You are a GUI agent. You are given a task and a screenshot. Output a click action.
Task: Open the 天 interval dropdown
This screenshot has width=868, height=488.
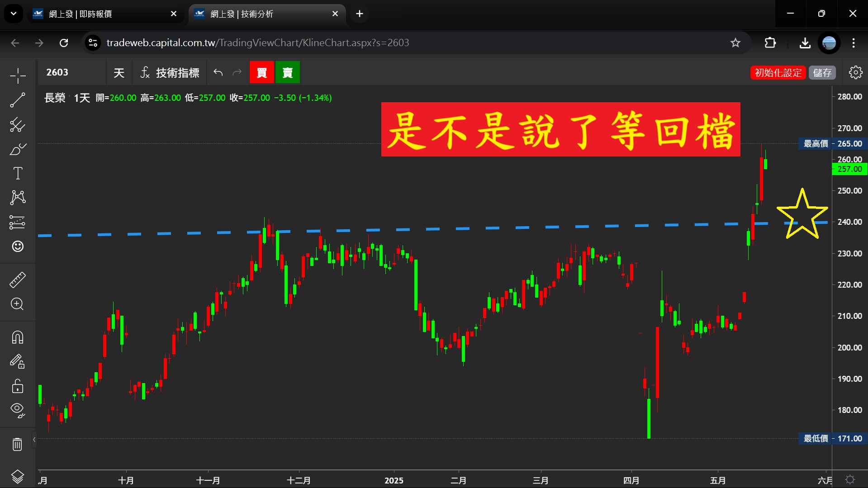pos(119,72)
